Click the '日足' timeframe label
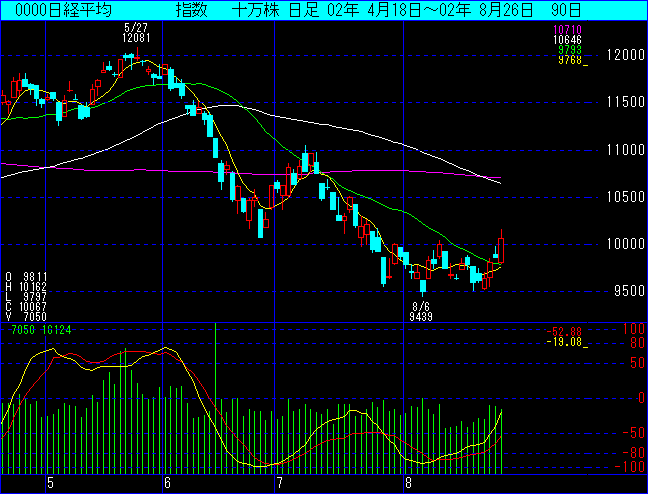 click(x=304, y=10)
